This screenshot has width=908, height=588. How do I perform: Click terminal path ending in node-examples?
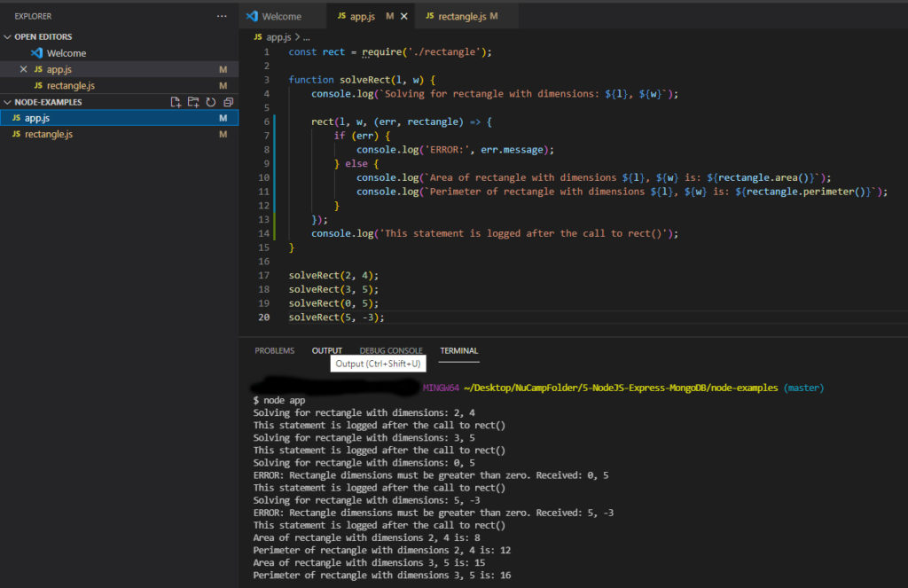621,388
